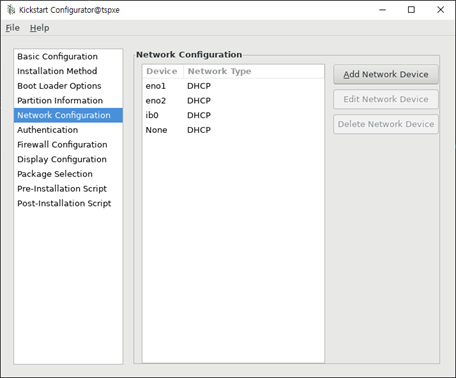Go to Installation Method section
Image resolution: width=456 pixels, height=378 pixels.
(68, 71)
